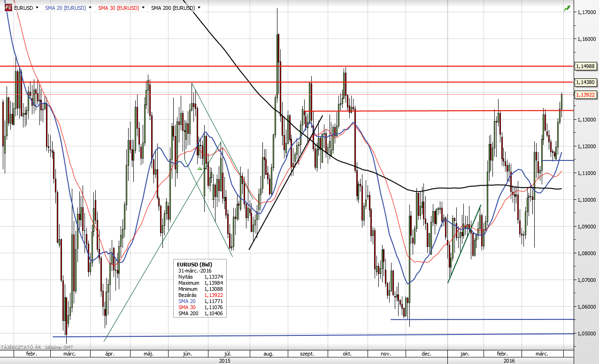
Task: Open the SMA 30 (EURUSD) dropdown arrow
Action: pos(143,8)
